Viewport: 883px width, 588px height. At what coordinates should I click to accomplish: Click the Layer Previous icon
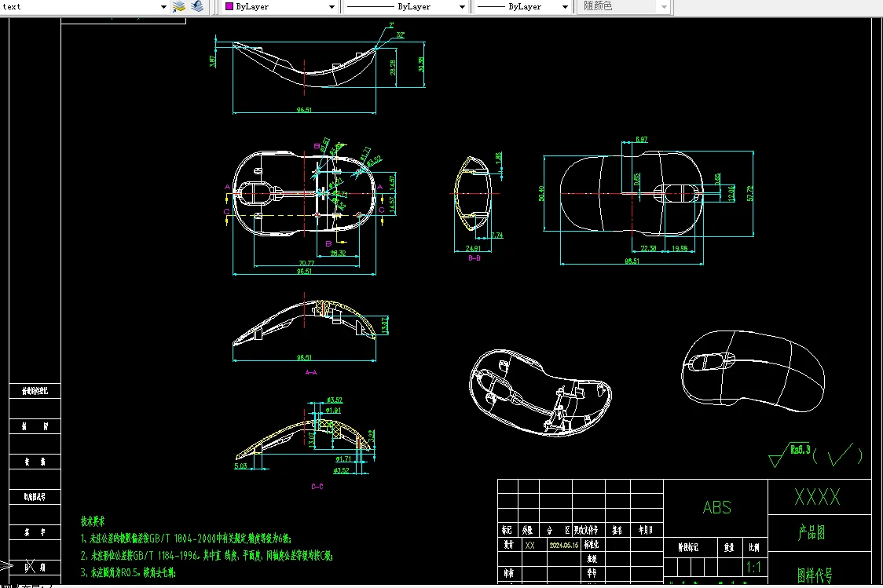pyautogui.click(x=197, y=7)
